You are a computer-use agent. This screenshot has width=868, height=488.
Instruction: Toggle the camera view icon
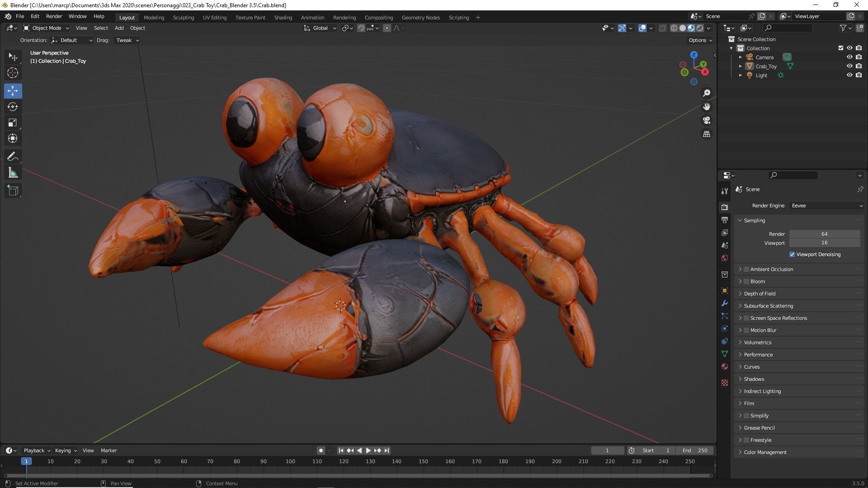pos(707,120)
